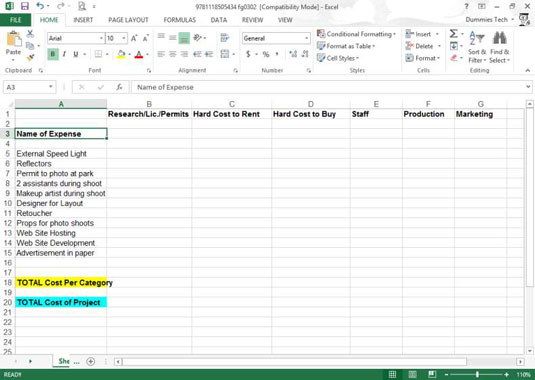Click the Cut scissors icon

point(30,34)
